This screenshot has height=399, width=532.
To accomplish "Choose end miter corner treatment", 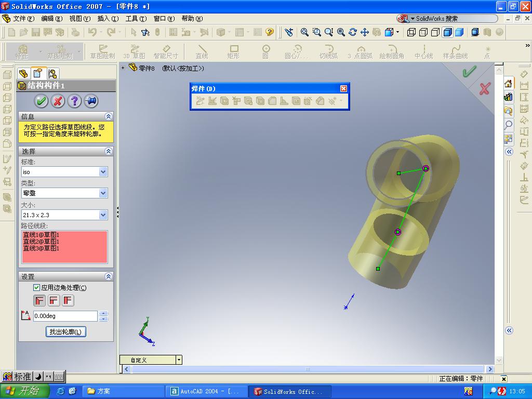I will click(x=39, y=301).
